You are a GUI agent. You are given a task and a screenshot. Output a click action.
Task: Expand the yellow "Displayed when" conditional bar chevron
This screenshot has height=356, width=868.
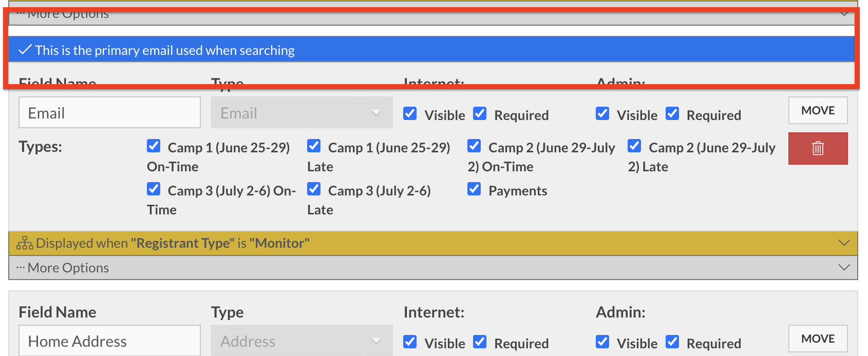tap(843, 243)
